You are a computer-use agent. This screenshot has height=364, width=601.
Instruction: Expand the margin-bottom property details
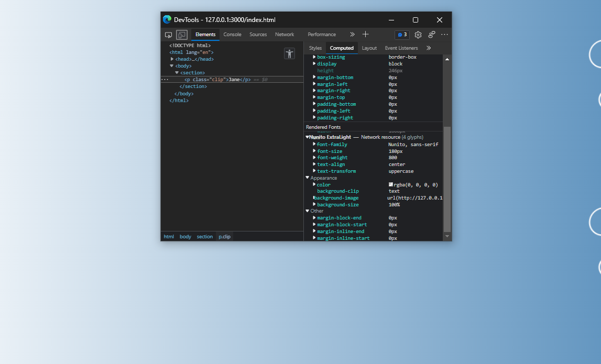pos(313,77)
